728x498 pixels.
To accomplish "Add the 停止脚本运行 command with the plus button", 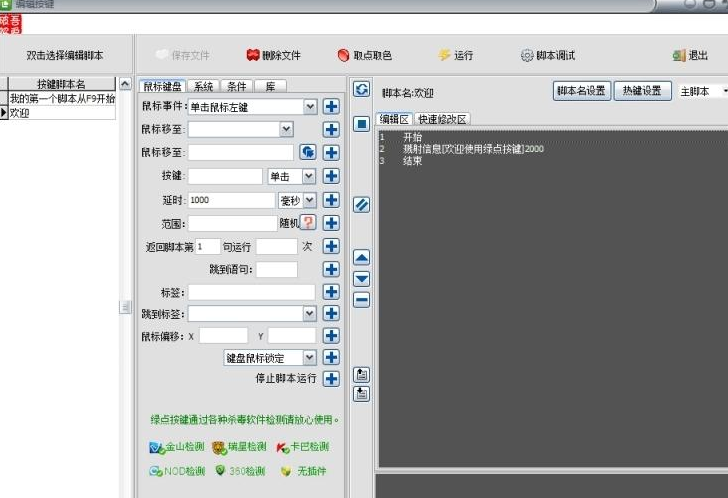I will [331, 379].
